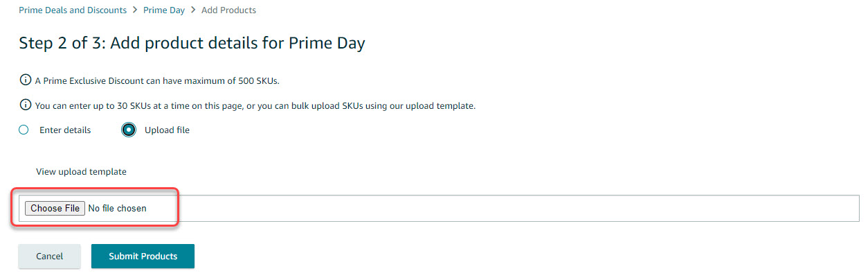Select the Upload file radio button
This screenshot has width=868, height=278.
pyautogui.click(x=129, y=130)
